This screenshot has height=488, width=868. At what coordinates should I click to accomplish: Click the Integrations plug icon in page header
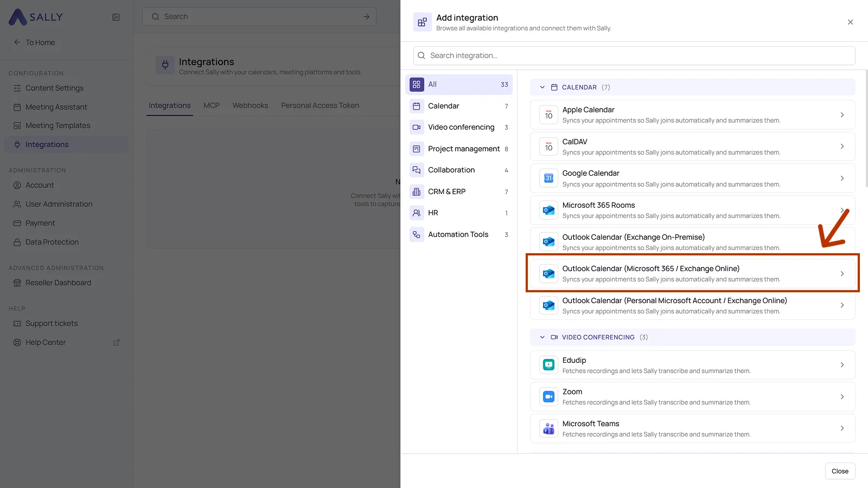(165, 65)
